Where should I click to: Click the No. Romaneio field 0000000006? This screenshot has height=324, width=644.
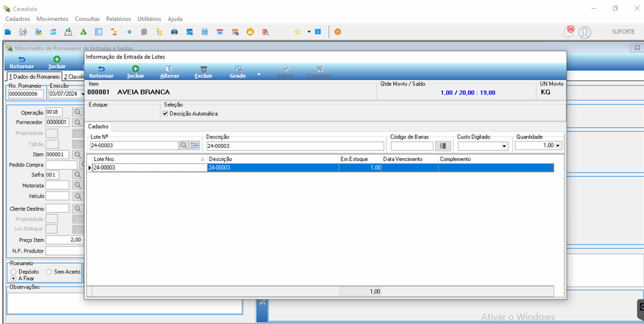pyautogui.click(x=27, y=94)
